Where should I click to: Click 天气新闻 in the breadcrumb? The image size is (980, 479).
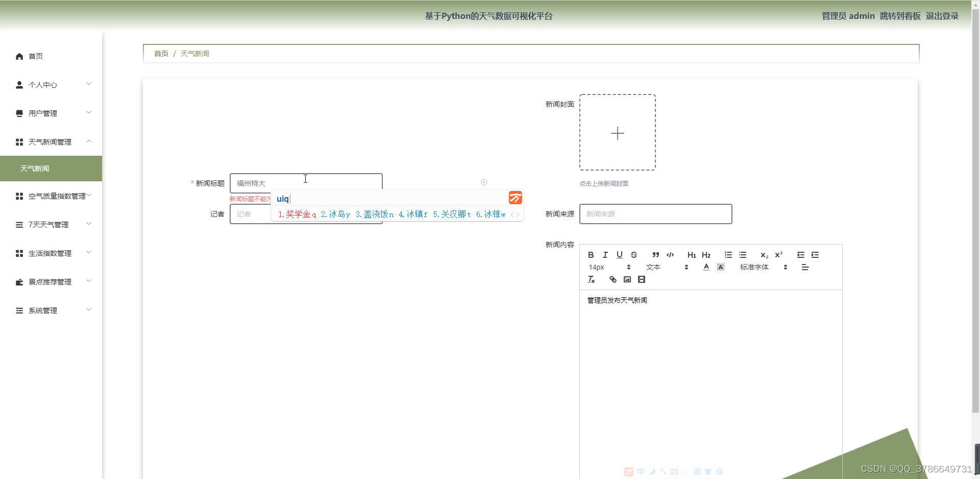(194, 54)
